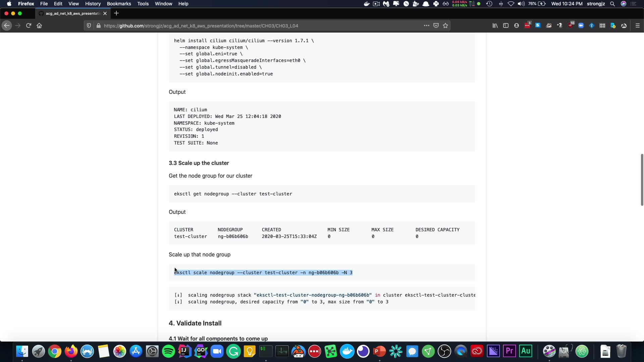Reload the current GitHub page
644x362 pixels.
click(x=29, y=25)
